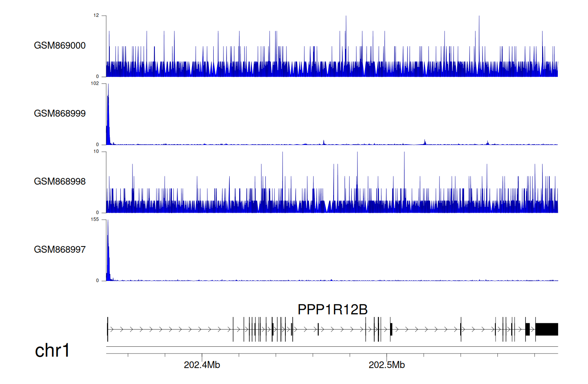Screen dimensions: 588x384
Task: Click the y-axis maximum value 12
Action: [96, 16]
